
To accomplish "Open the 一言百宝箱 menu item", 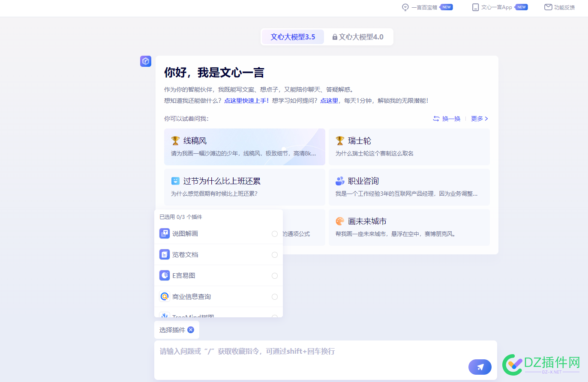I will [x=427, y=7].
